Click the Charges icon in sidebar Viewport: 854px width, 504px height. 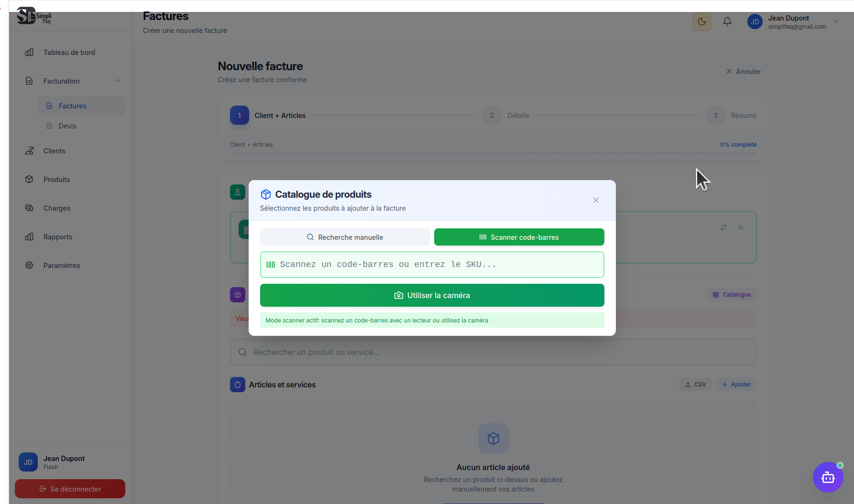[29, 208]
